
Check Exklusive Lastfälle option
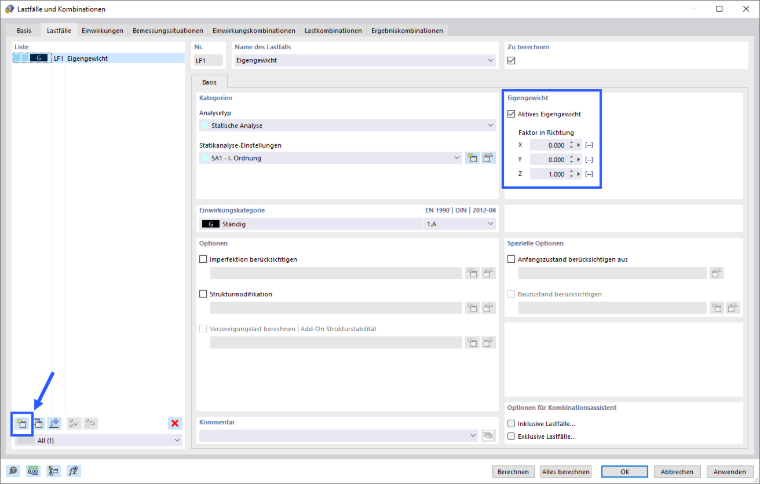511,437
